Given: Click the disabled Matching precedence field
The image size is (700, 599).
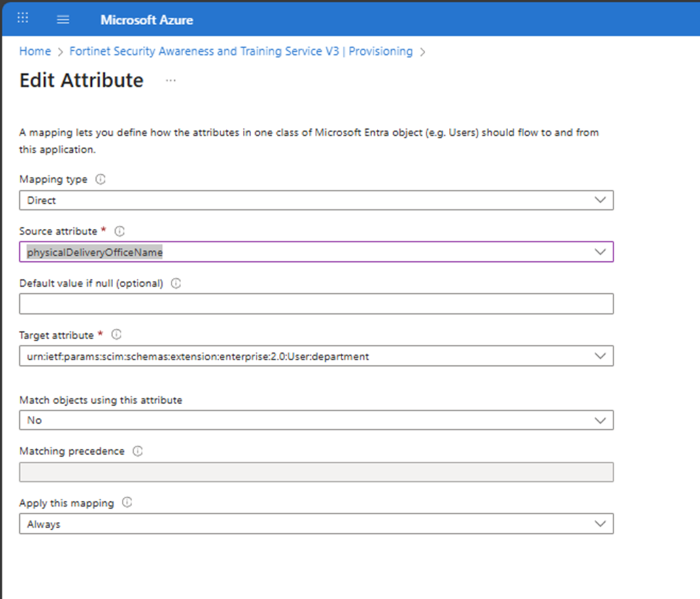Looking at the screenshot, I should [316, 472].
